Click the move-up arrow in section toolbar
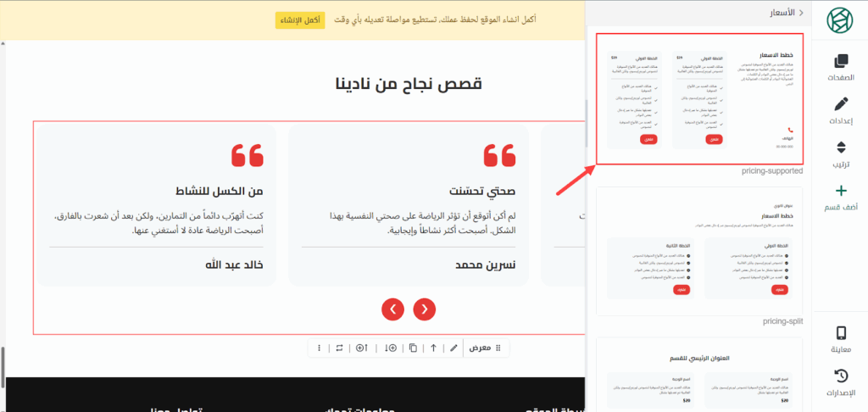The height and width of the screenshot is (412, 868). point(433,348)
